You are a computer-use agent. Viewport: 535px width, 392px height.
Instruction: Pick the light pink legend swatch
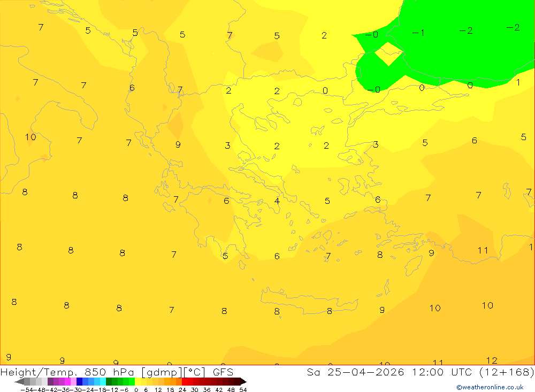[74, 382]
